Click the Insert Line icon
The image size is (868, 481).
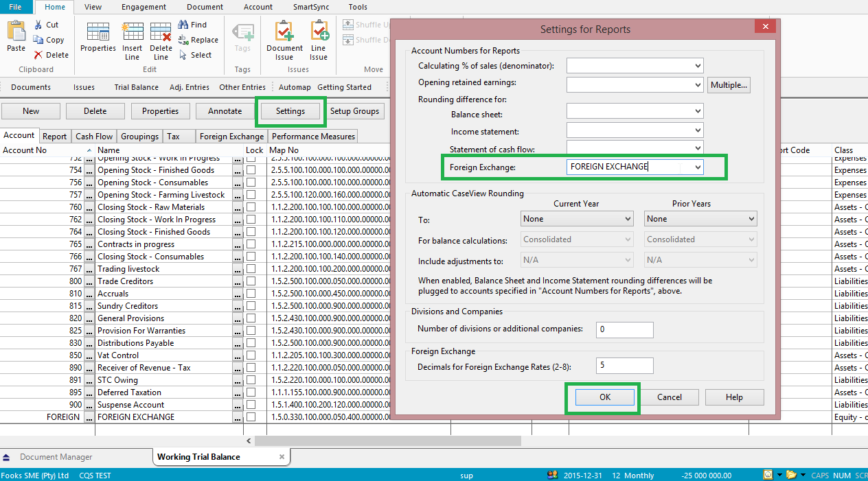tap(133, 32)
